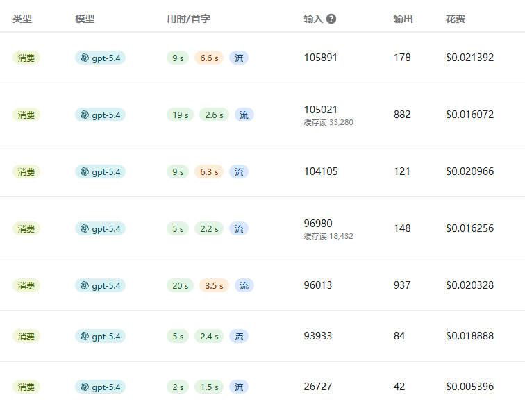Select cost value $0.005396
Screen dimensions: 525x420
pos(469,387)
